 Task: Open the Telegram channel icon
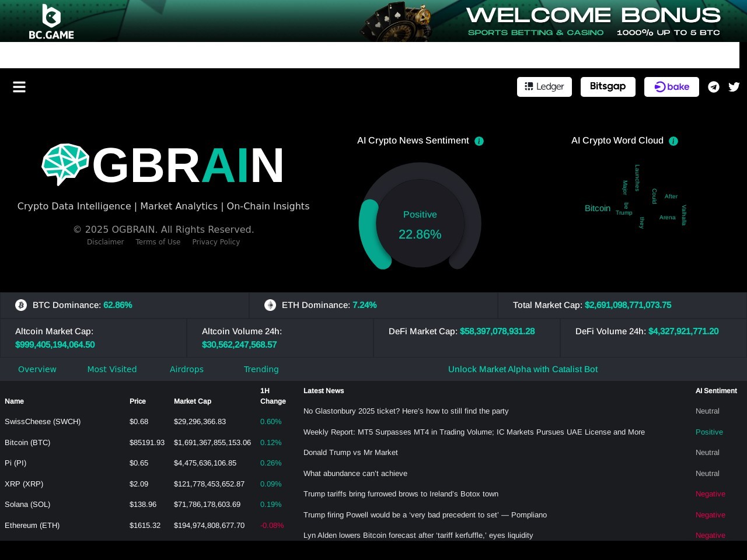[x=713, y=87]
